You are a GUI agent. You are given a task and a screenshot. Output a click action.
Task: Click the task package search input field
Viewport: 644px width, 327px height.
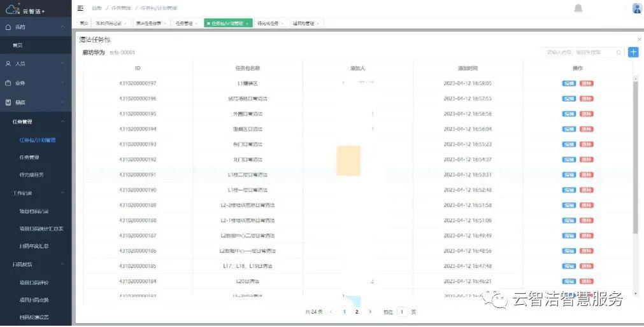pos(576,52)
